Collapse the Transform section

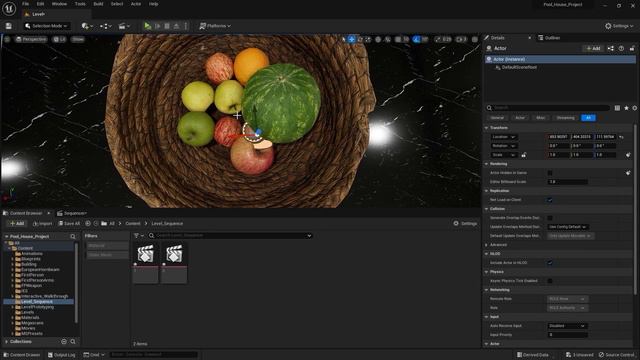(x=487, y=128)
